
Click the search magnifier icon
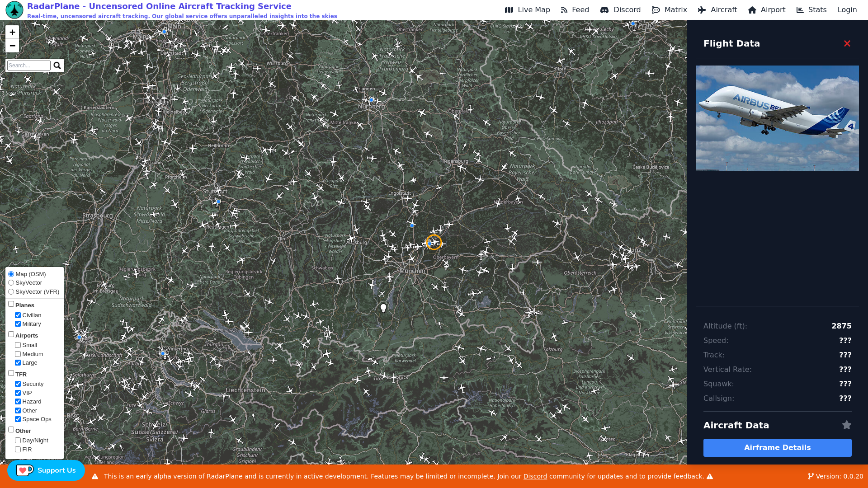[x=57, y=66]
